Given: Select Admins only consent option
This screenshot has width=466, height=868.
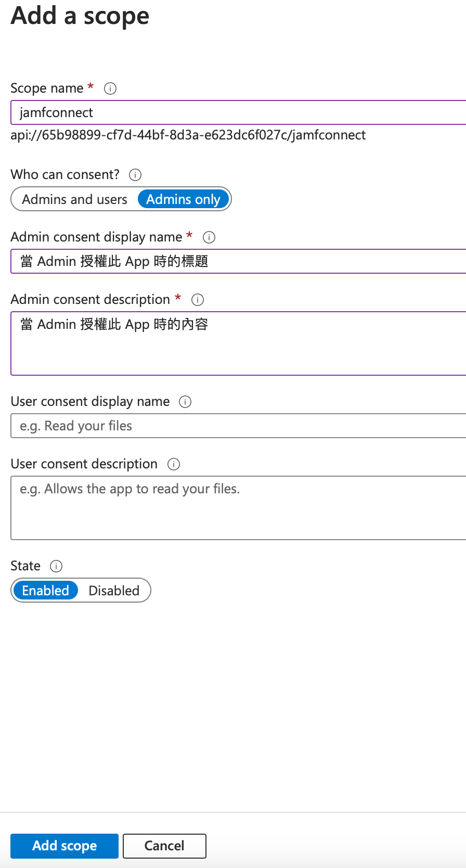Looking at the screenshot, I should pyautogui.click(x=183, y=199).
